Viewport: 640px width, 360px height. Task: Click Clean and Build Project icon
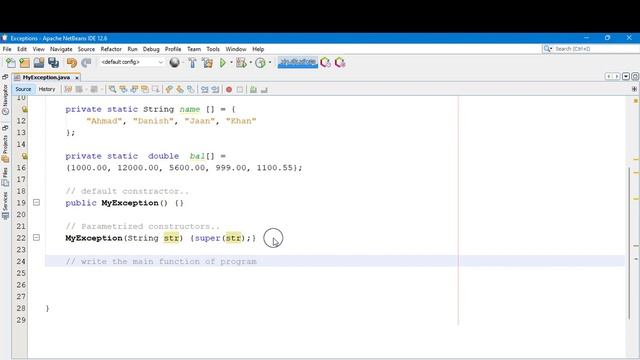coord(208,62)
